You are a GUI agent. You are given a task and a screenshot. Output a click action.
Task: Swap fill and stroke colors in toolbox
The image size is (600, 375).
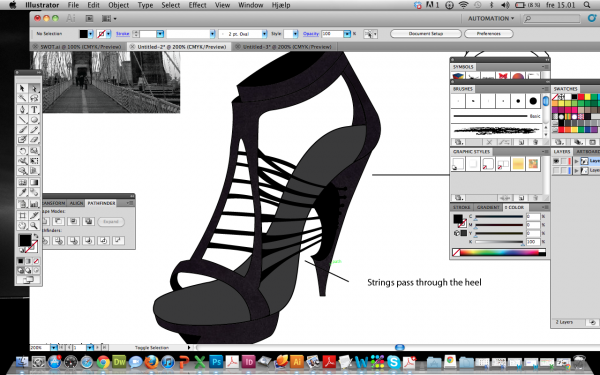coord(36,236)
